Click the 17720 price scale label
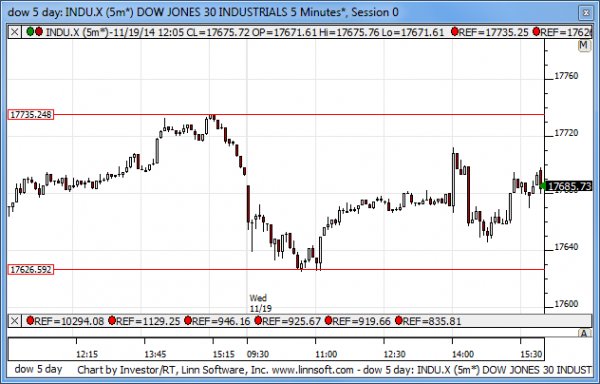Screen dimensions: 600x384 (566, 133)
